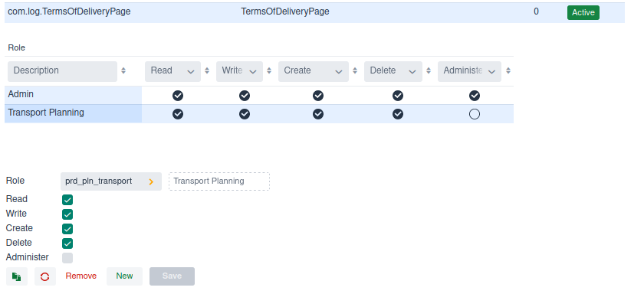
Task: Click Transport Planning row Delete check icon
Action: click(398, 114)
